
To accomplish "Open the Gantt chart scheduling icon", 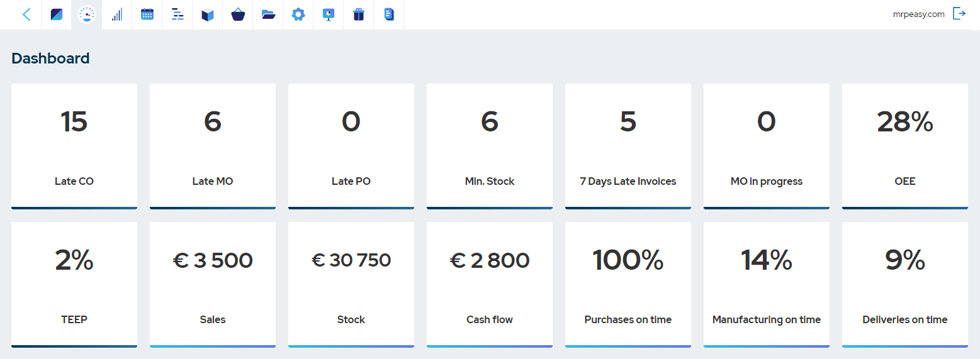I will (177, 14).
